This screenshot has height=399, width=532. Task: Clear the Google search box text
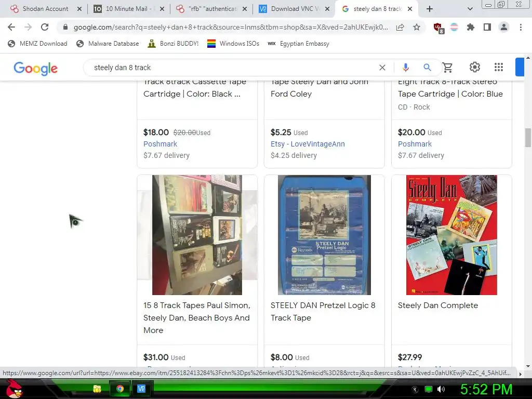[382, 68]
